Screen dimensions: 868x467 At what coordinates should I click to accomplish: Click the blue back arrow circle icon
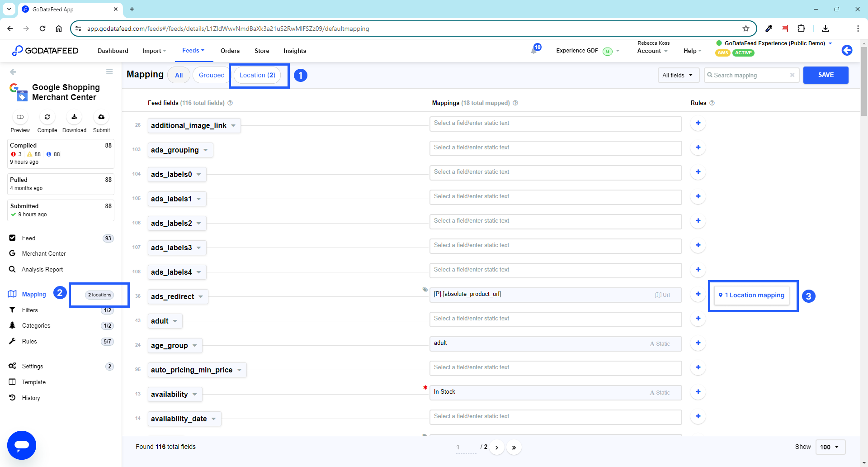pos(847,50)
